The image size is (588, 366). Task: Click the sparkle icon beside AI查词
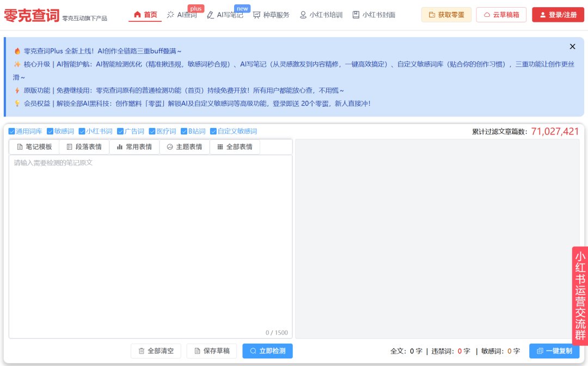click(170, 15)
